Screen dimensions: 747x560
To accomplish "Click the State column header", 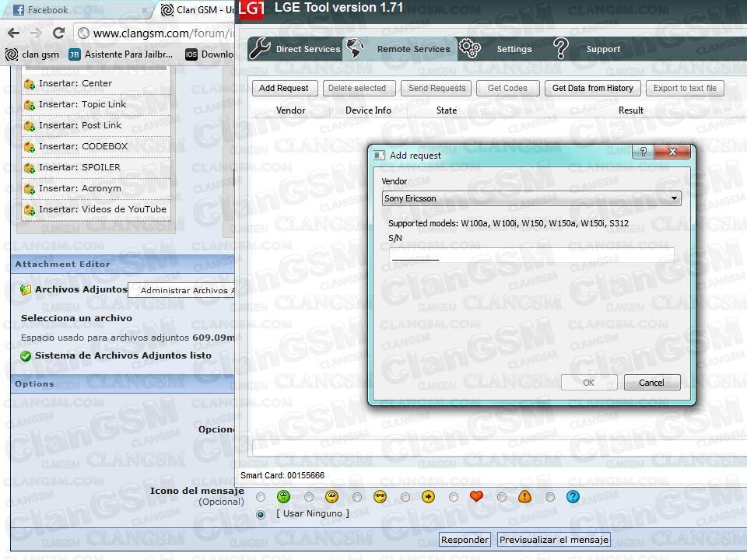I will tap(447, 110).
